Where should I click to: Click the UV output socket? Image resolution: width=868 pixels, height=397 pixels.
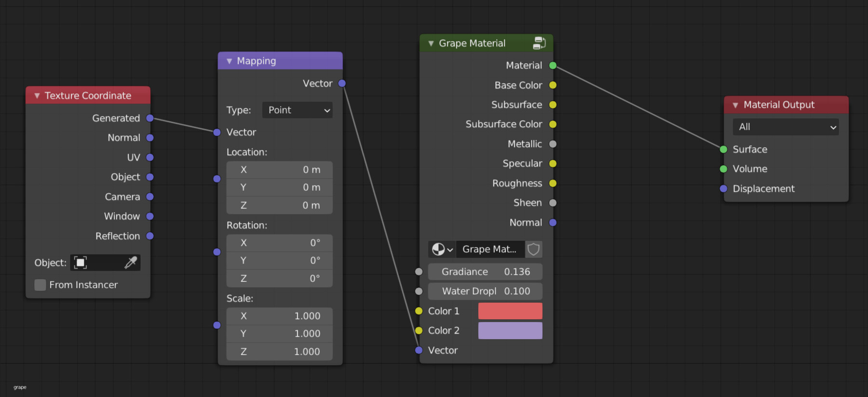point(150,158)
